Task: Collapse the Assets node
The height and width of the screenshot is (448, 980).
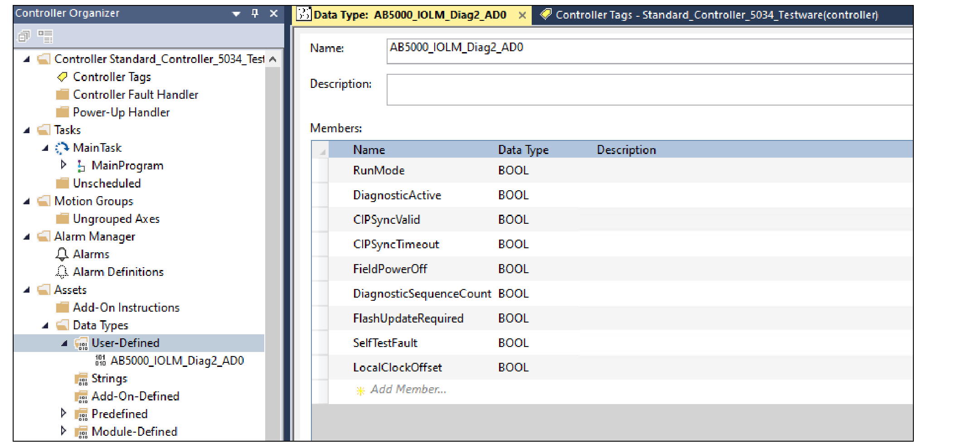Action: click(27, 290)
